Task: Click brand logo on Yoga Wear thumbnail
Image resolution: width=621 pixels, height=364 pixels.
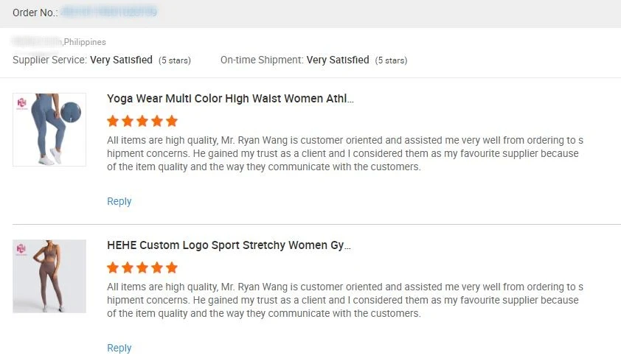Action: [21, 102]
